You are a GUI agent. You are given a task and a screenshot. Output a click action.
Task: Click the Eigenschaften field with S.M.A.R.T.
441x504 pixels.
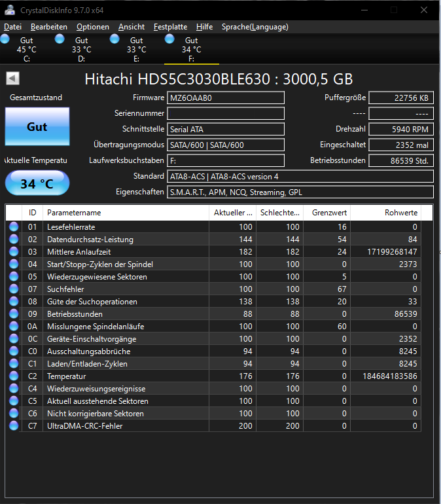(x=300, y=192)
